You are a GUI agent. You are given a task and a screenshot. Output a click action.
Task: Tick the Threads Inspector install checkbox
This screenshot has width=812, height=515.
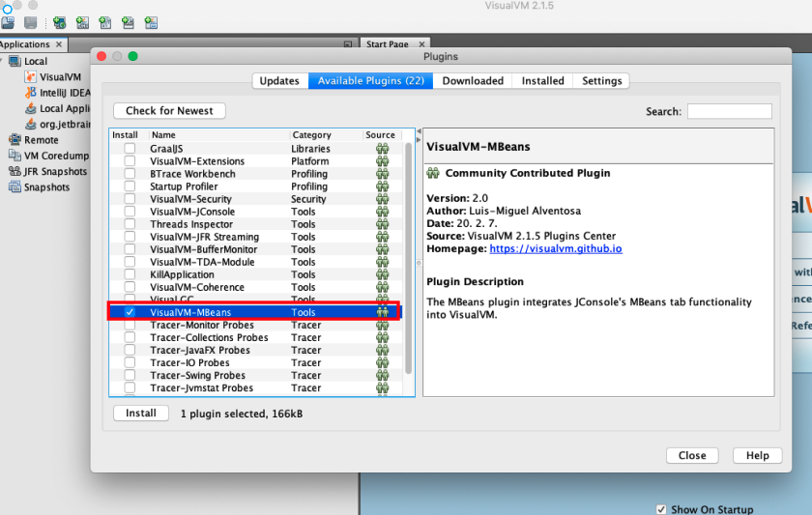[x=130, y=224]
